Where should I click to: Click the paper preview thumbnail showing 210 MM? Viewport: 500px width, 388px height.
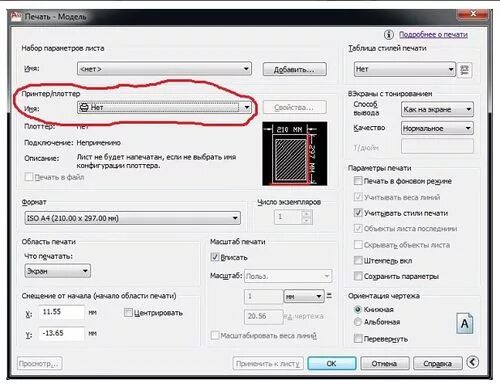tap(295, 153)
